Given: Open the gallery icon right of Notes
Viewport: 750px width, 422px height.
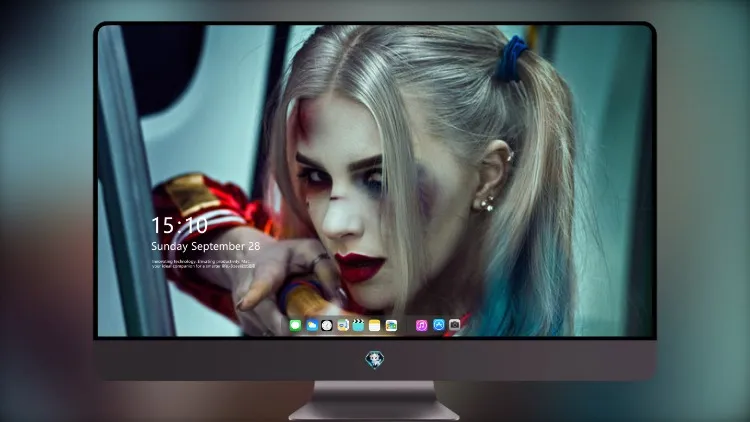Looking at the screenshot, I should [x=391, y=325].
